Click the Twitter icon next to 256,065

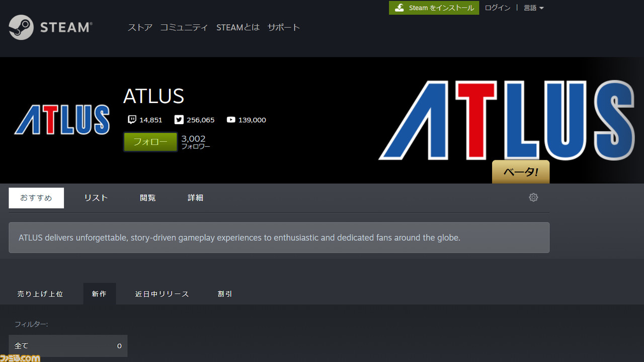179,119
